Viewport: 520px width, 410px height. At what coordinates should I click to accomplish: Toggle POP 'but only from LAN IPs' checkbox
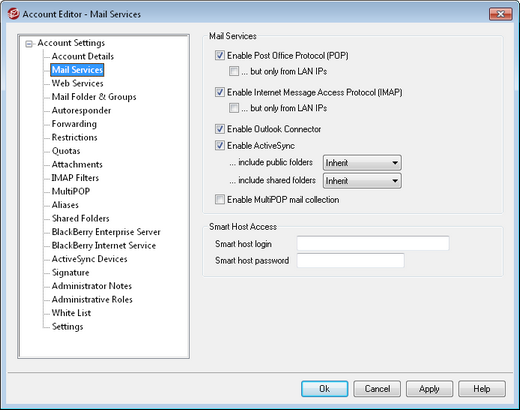234,71
